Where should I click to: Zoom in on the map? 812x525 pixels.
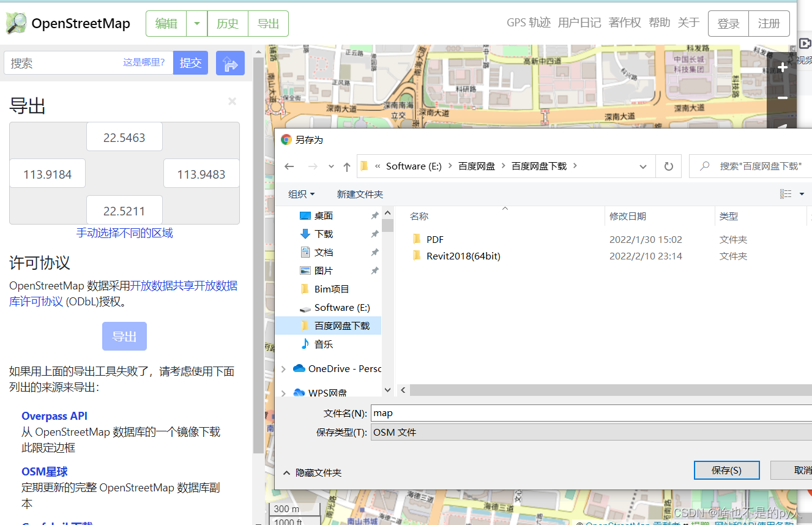pyautogui.click(x=782, y=67)
